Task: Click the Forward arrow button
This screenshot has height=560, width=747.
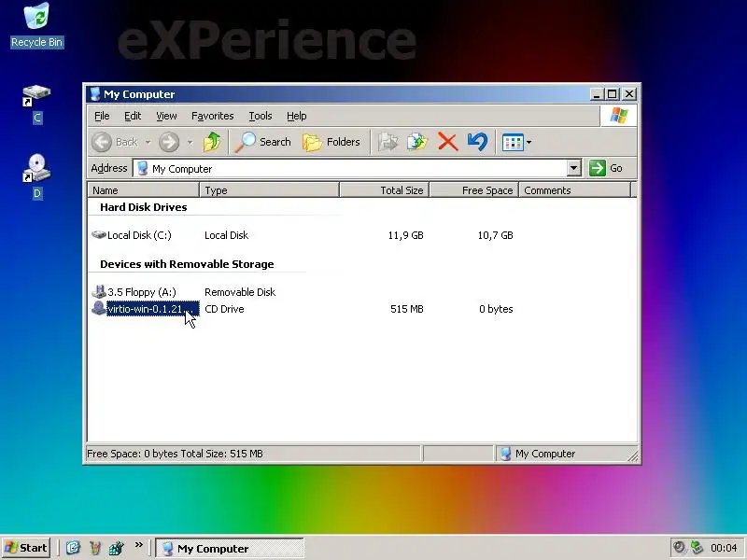Action: point(169,142)
